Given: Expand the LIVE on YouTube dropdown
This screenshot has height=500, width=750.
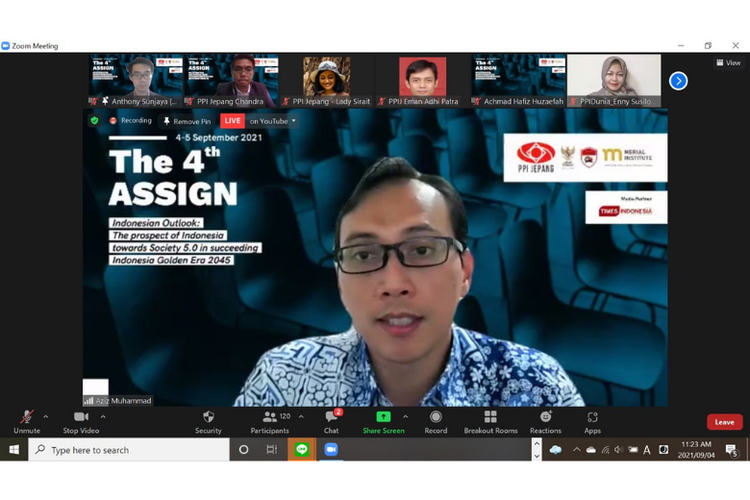Looking at the screenshot, I should click(x=294, y=121).
